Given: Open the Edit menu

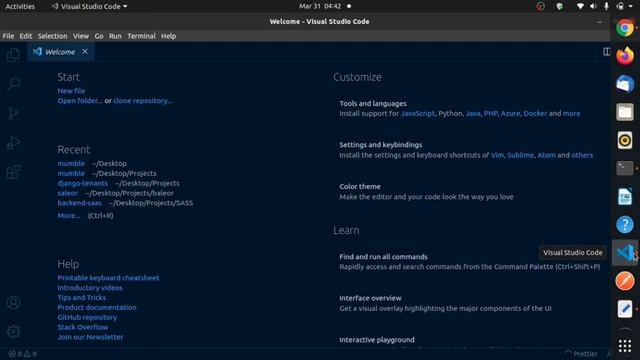Looking at the screenshot, I should click(26, 36).
